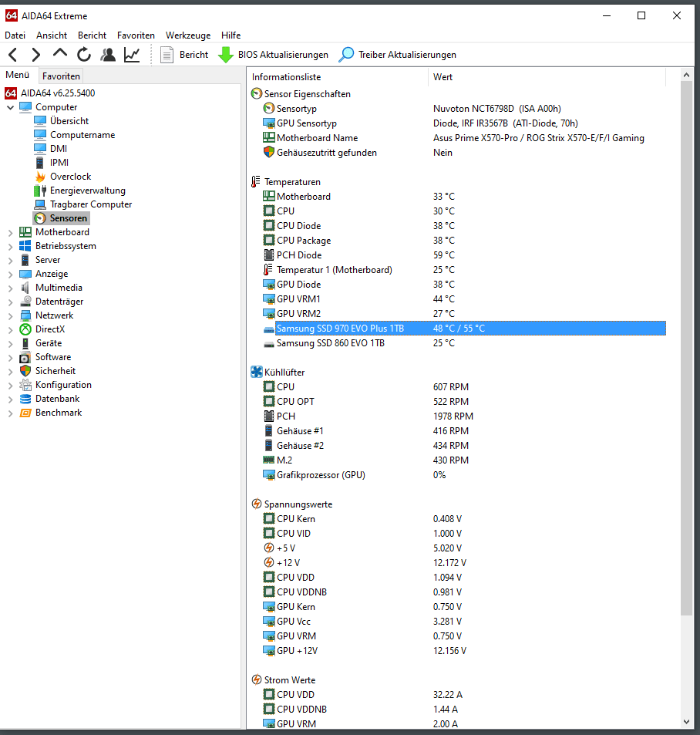Open the graph chart toolbar icon
700x735 pixels.
(132, 55)
